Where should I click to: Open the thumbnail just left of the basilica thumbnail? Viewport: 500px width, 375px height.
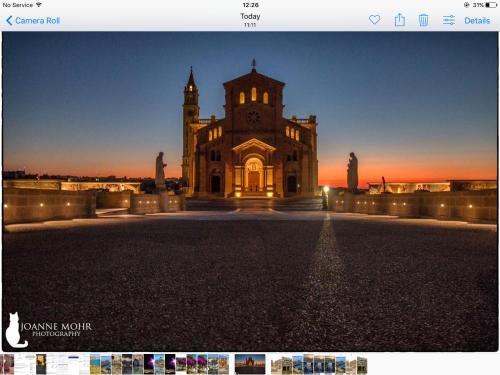click(x=224, y=364)
